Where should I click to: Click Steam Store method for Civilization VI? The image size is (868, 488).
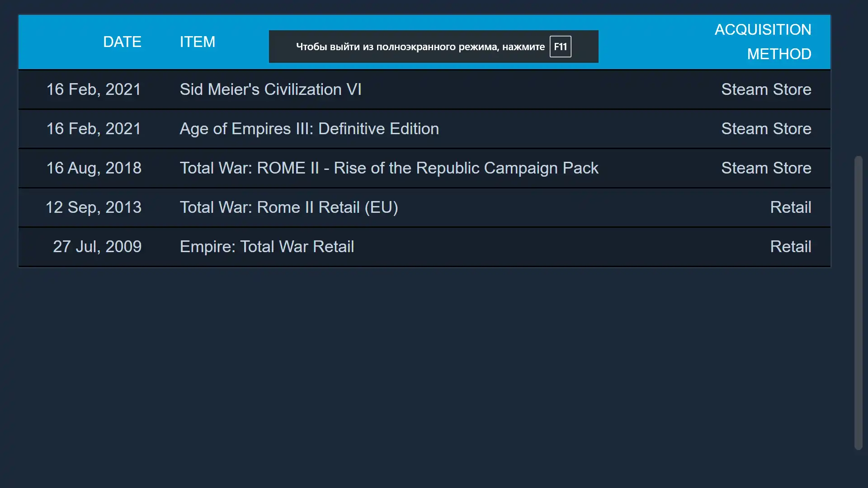coord(766,89)
